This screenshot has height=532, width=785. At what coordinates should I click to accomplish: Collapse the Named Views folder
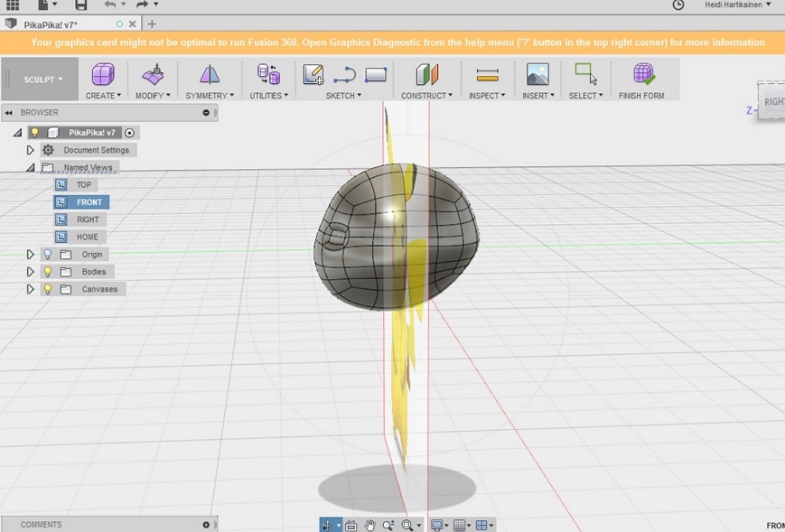(31, 168)
